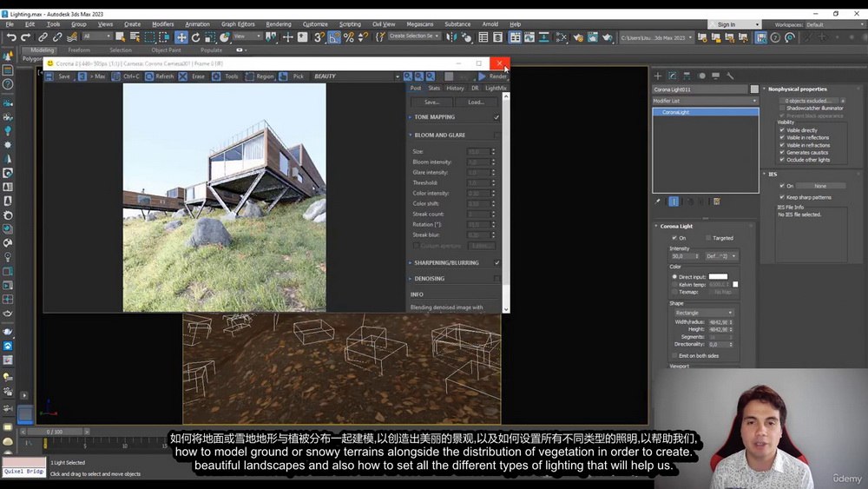Open the Create plus panel tab
This screenshot has width=868, height=489.
(658, 76)
